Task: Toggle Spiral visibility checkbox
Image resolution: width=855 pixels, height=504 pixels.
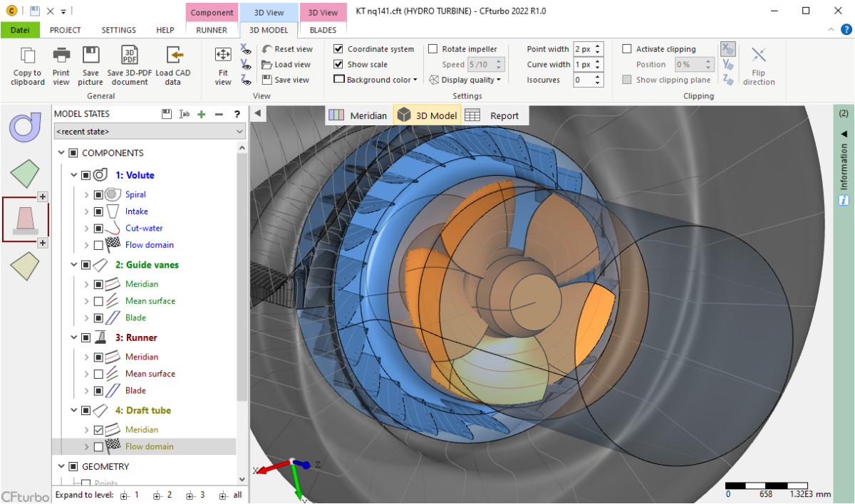Action: pyautogui.click(x=98, y=194)
